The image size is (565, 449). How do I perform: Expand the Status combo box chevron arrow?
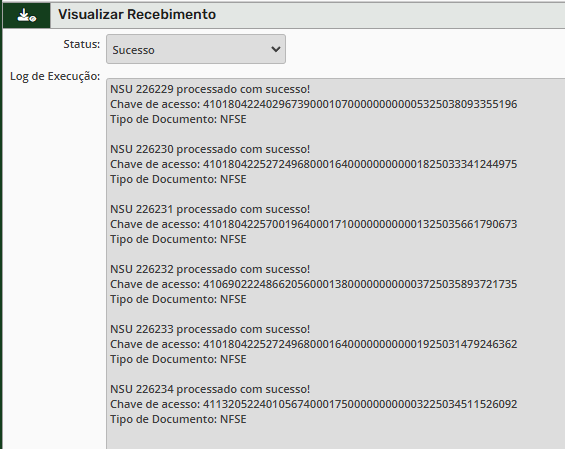pyautogui.click(x=276, y=49)
